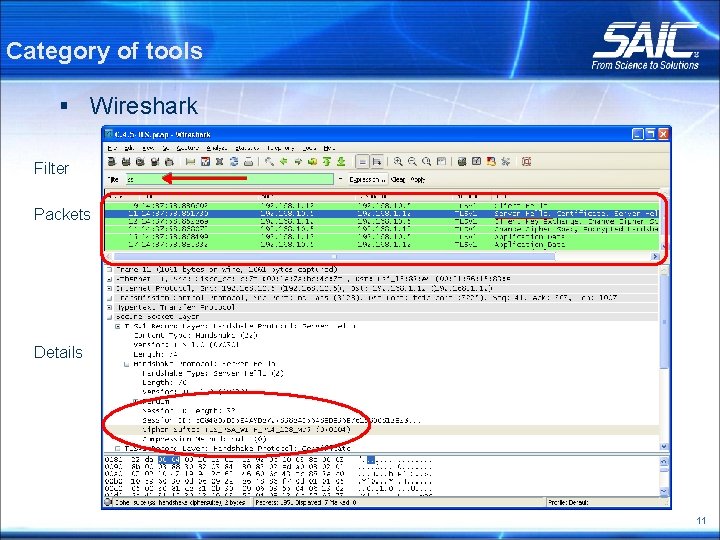Close the capture file toolbar icon
The image size is (720, 540).
(x=219, y=162)
